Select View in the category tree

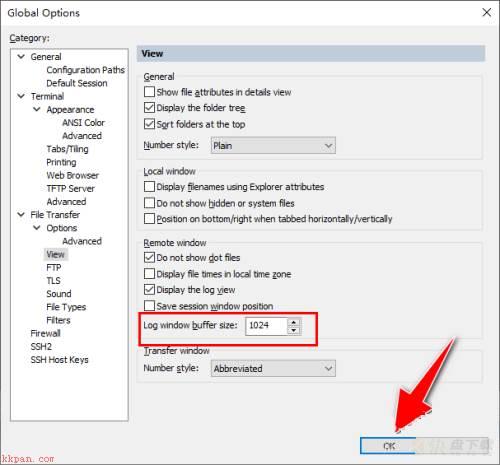(55, 254)
